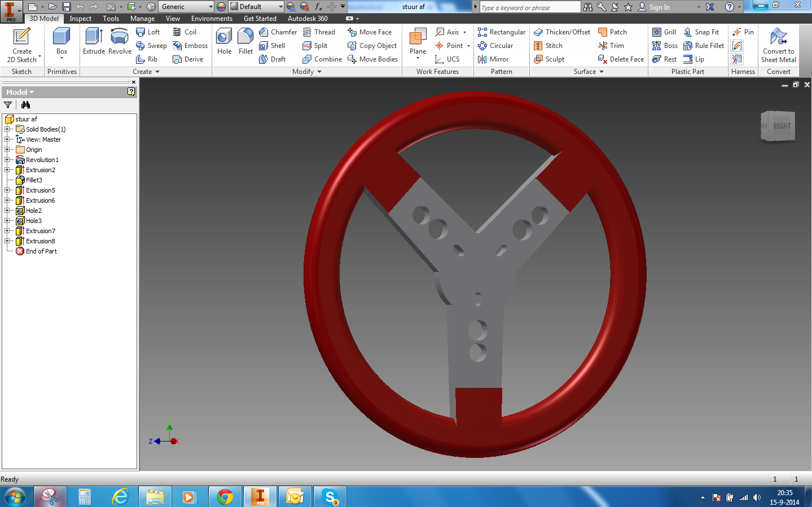Click the Windows Start button
Image resolution: width=812 pixels, height=507 pixels.
pos(15,497)
